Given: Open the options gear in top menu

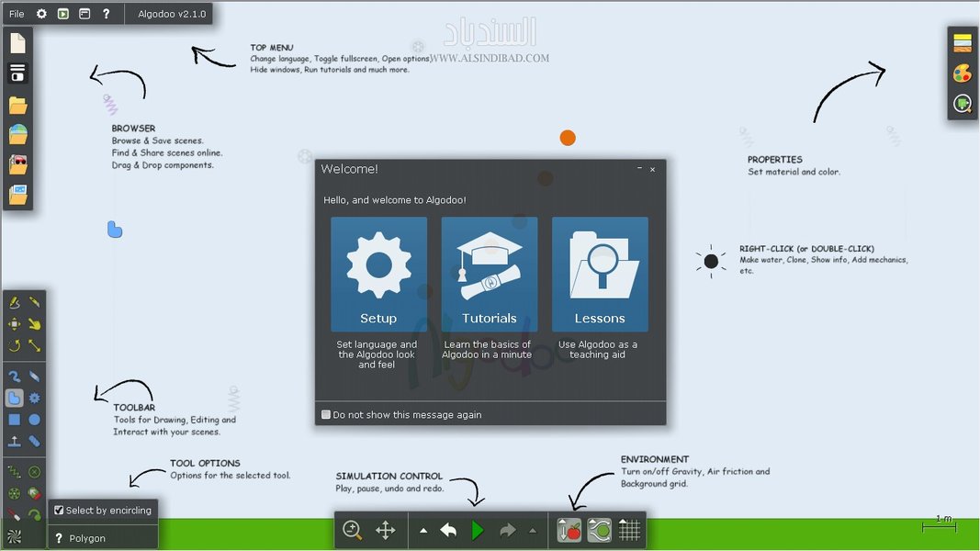Looking at the screenshot, I should point(41,14).
